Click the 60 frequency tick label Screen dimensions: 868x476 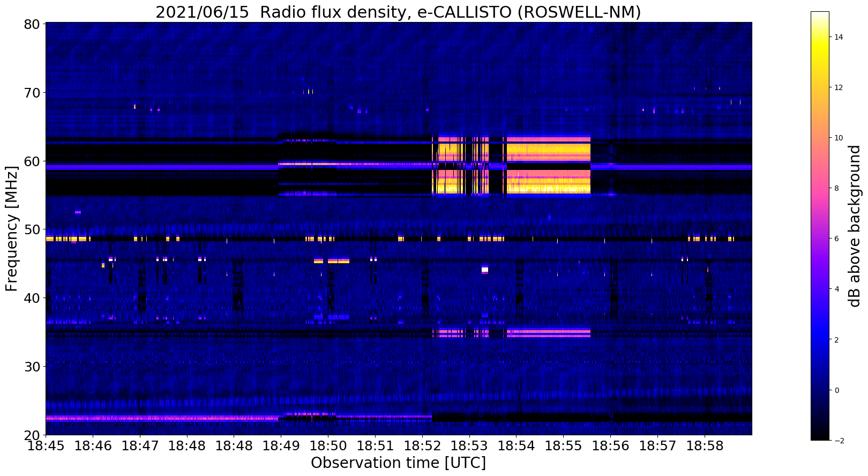(x=33, y=161)
